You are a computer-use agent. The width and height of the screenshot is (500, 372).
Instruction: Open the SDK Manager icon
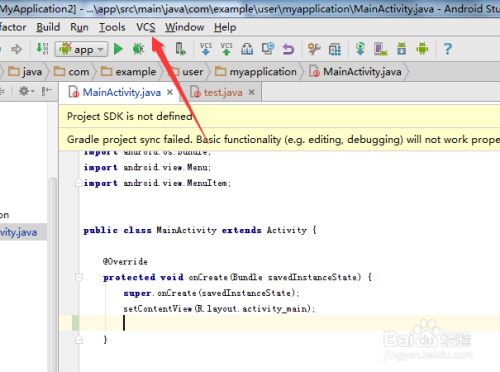402,49
